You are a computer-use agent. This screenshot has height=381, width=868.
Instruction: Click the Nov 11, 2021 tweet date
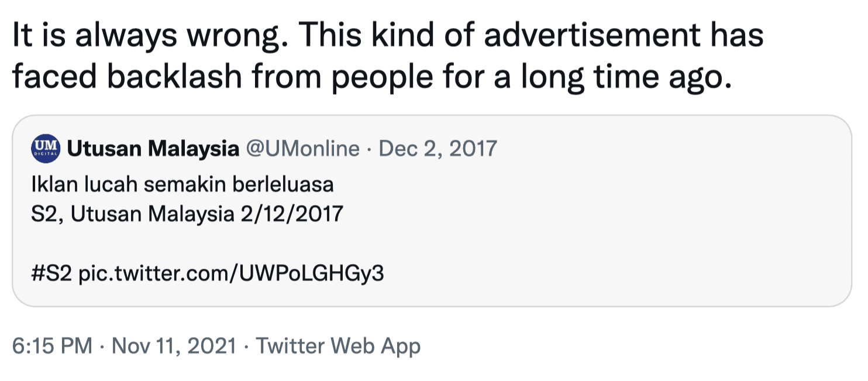174,346
